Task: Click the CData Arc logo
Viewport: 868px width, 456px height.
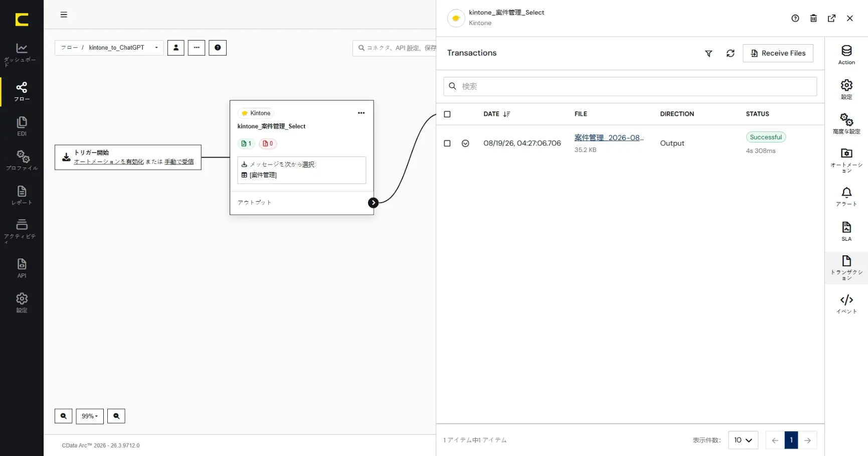Action: [22, 19]
